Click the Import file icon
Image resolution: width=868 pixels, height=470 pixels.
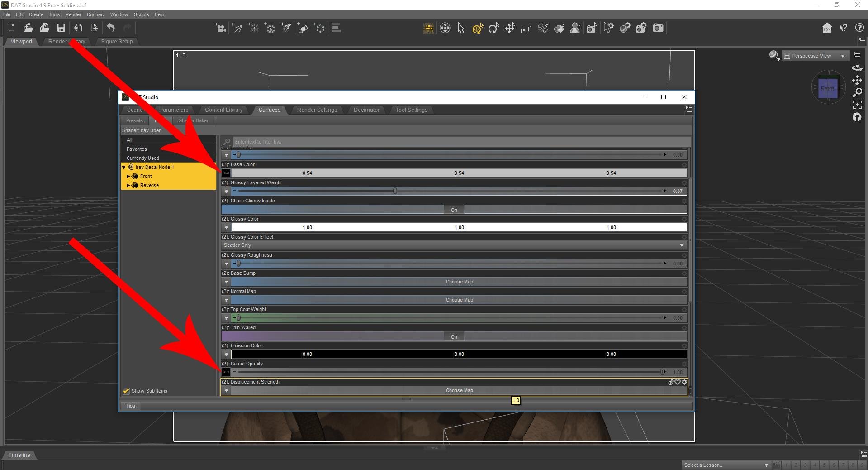tap(78, 28)
